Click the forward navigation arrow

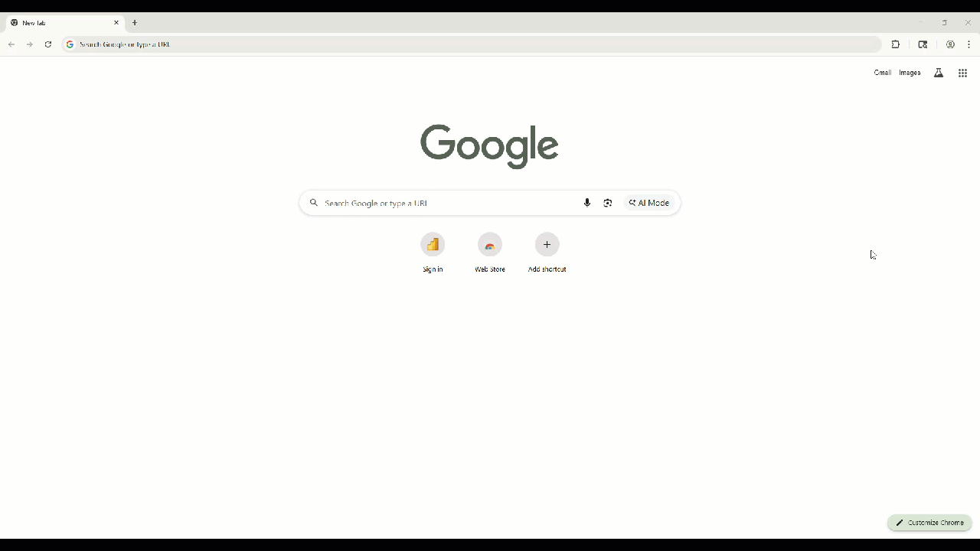30,44
